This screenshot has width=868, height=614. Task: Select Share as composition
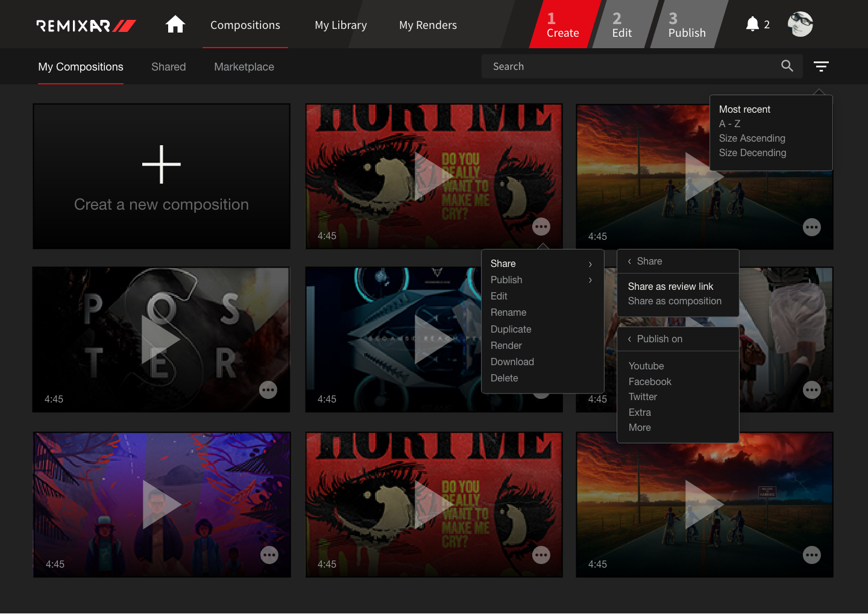[x=675, y=301]
